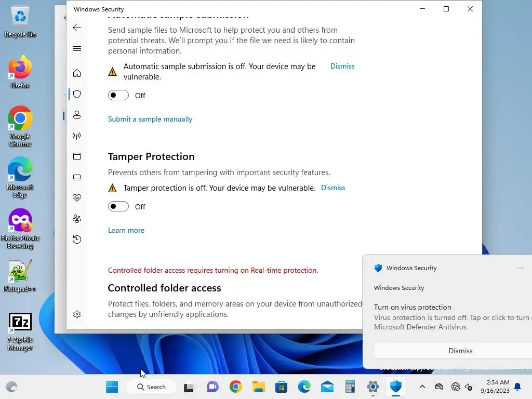Show hidden system tray icons

[422, 387]
